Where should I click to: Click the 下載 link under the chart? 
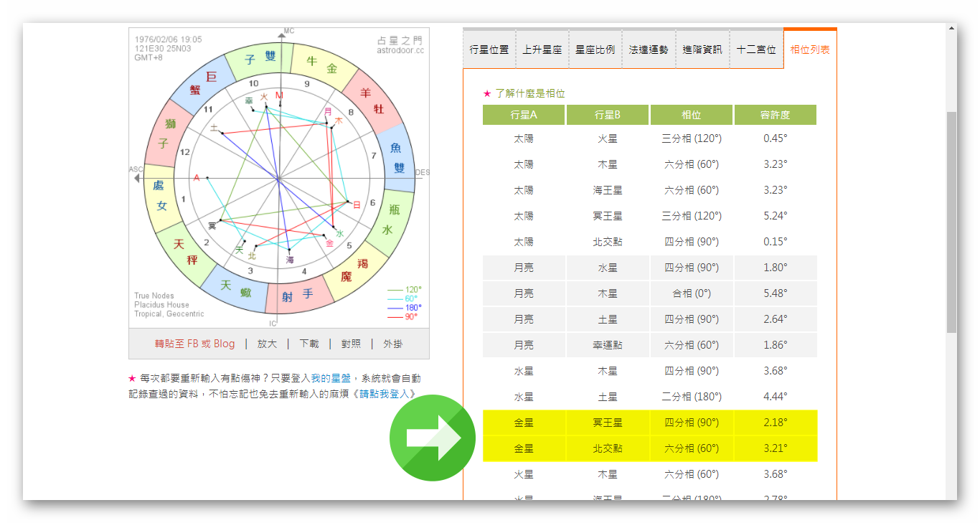point(309,344)
